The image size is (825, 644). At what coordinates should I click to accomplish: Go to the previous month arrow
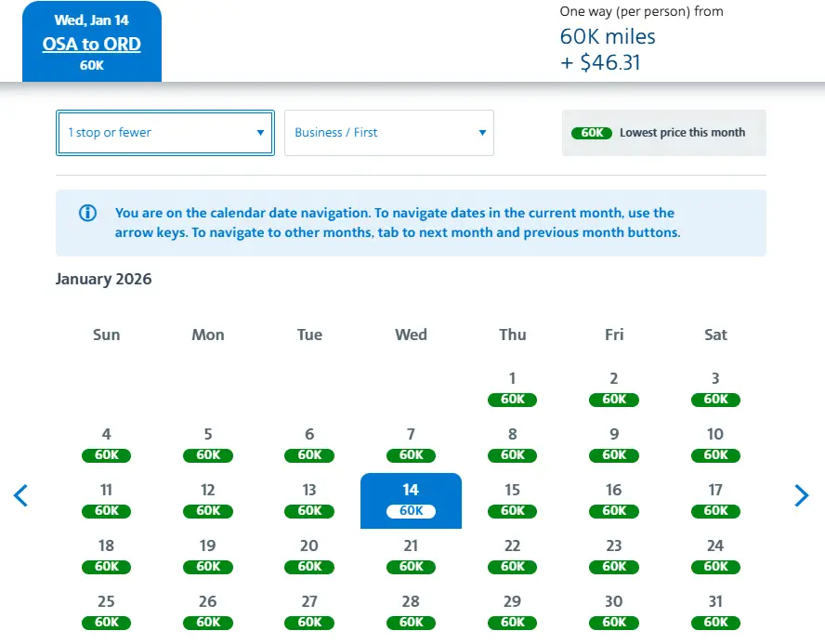20,495
